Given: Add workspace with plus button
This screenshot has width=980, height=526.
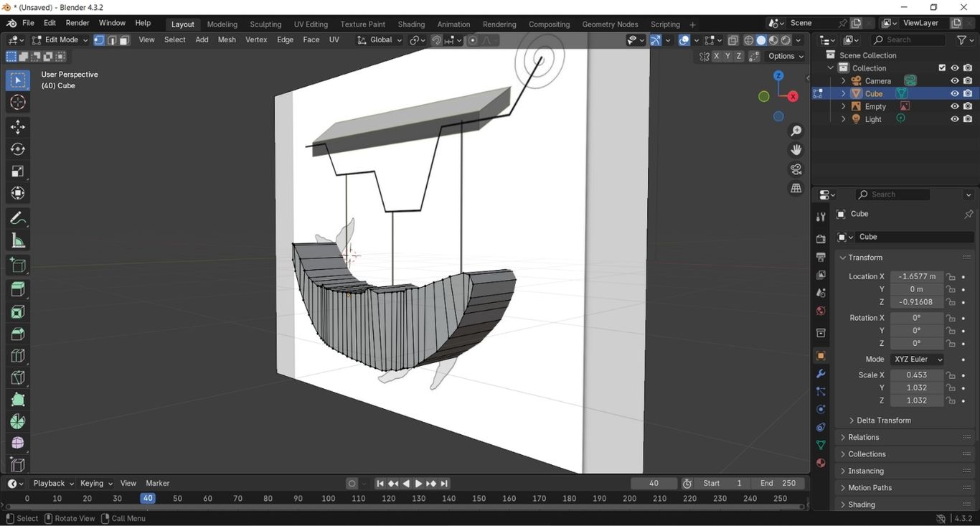Looking at the screenshot, I should pos(692,24).
